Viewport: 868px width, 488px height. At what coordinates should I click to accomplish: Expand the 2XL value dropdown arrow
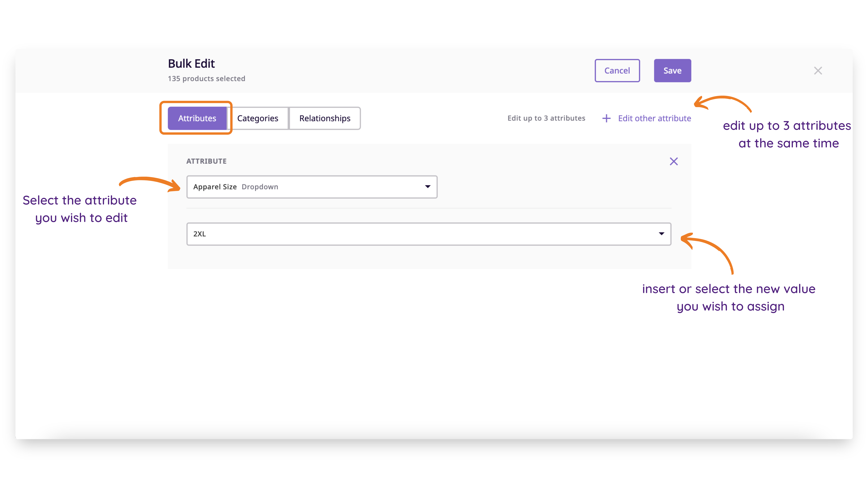(x=661, y=234)
